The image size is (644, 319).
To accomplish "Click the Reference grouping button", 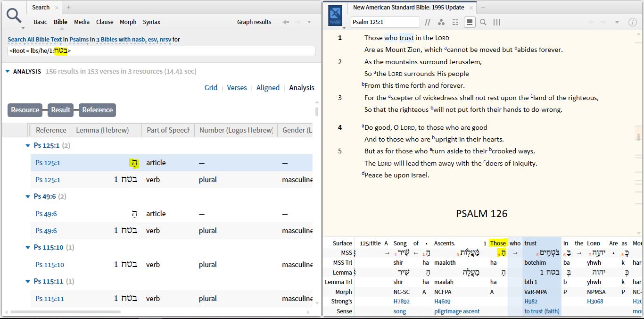I will coord(97,110).
